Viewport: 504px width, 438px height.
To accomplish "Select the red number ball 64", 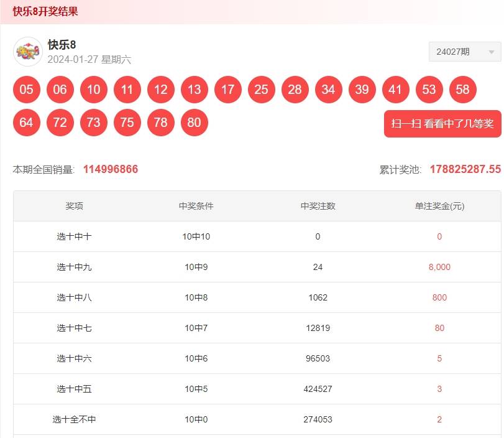I will pos(26,123).
